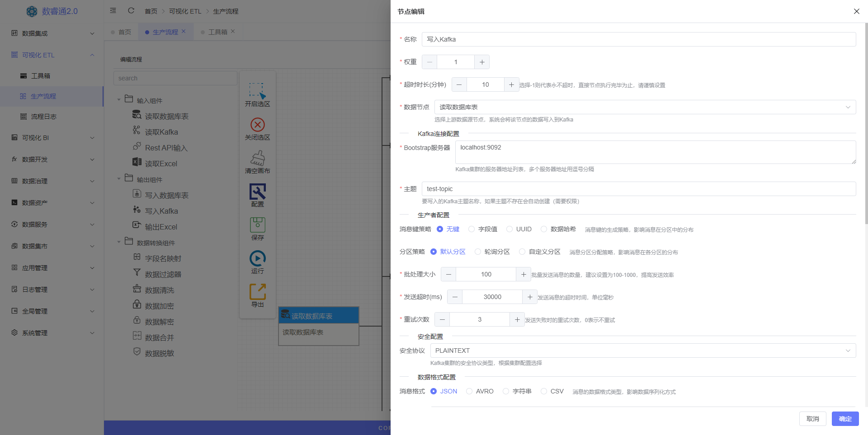Decrease the 超时时长 value

tap(459, 84)
